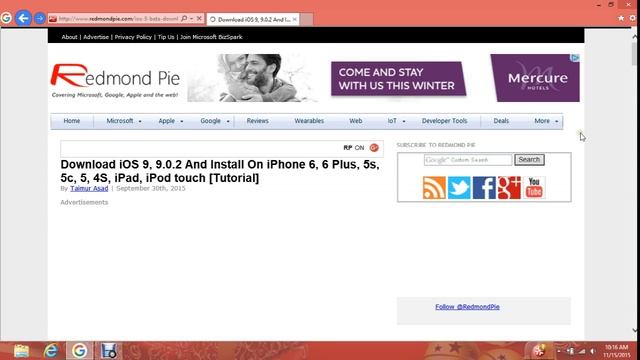Click the scroll up arrow of page scrollbar
The height and width of the screenshot is (360, 640).
pos(635,37)
